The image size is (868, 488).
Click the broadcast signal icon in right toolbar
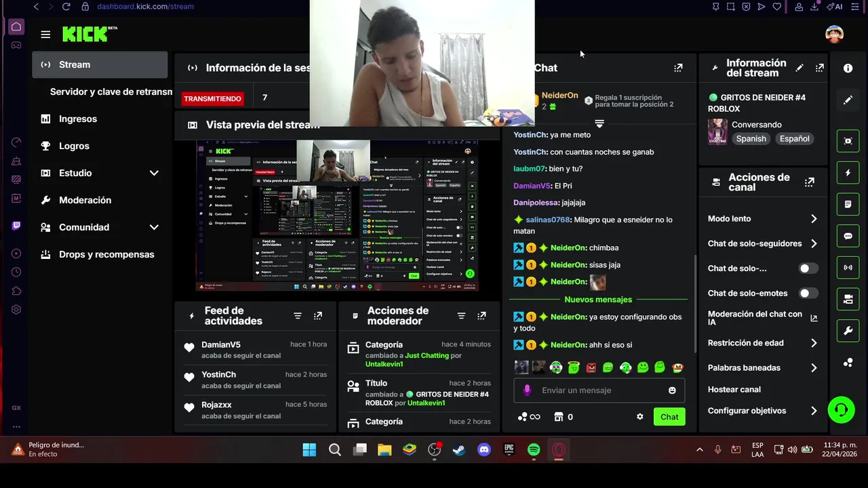click(848, 267)
